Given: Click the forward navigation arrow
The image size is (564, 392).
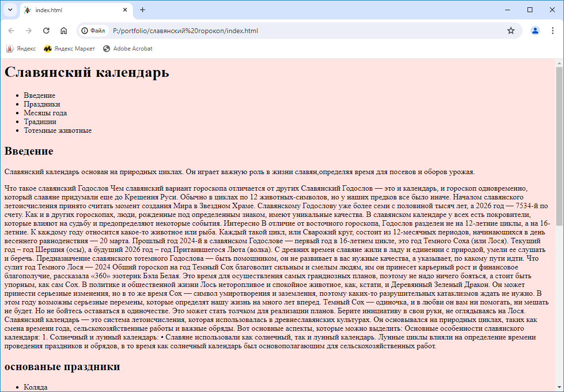Looking at the screenshot, I should coord(29,31).
